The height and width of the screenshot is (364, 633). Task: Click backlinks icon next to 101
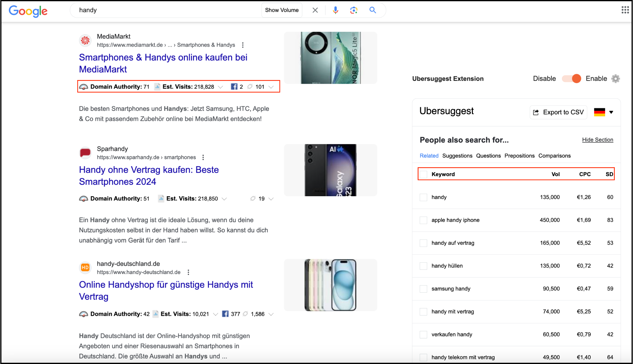point(250,87)
